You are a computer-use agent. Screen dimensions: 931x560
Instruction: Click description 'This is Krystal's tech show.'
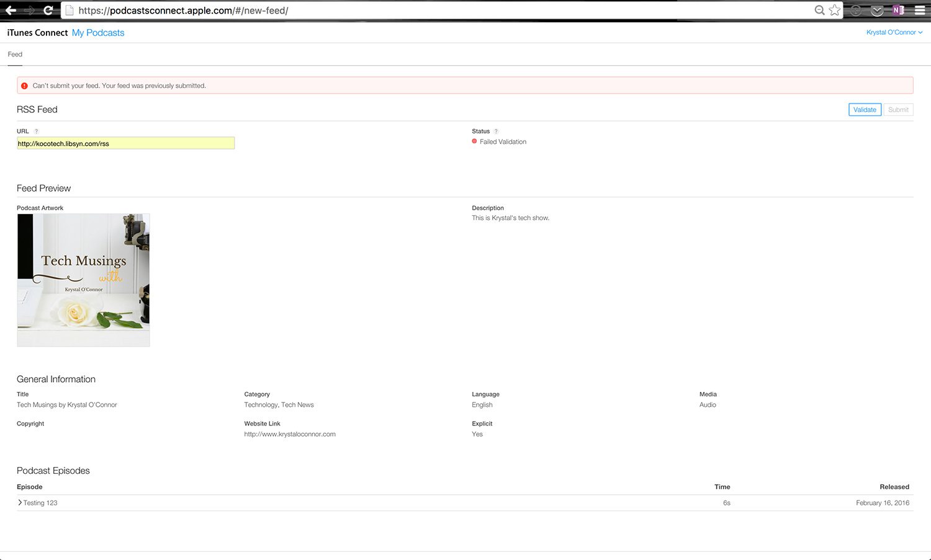click(x=510, y=218)
